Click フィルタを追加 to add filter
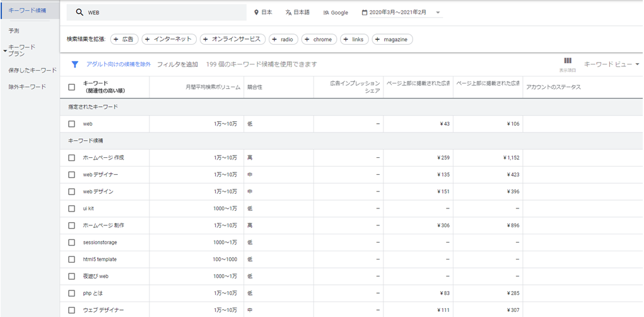Image resolution: width=644 pixels, height=317 pixels. tap(177, 64)
